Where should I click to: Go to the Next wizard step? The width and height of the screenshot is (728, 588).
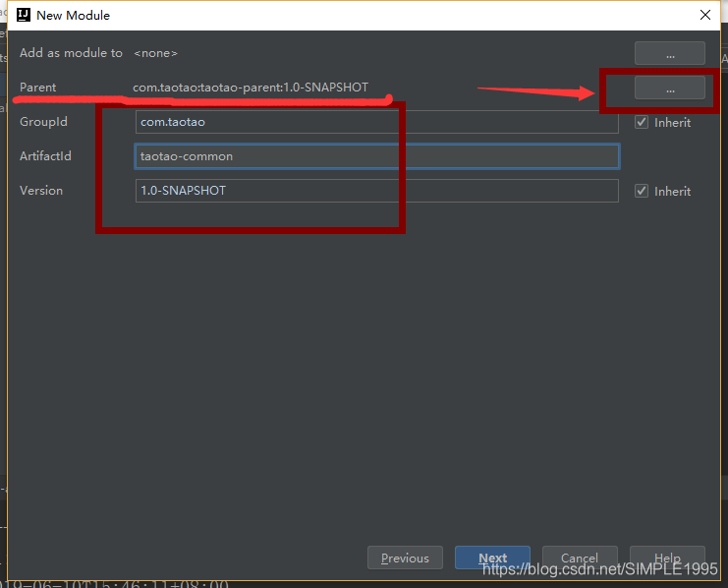(492, 558)
